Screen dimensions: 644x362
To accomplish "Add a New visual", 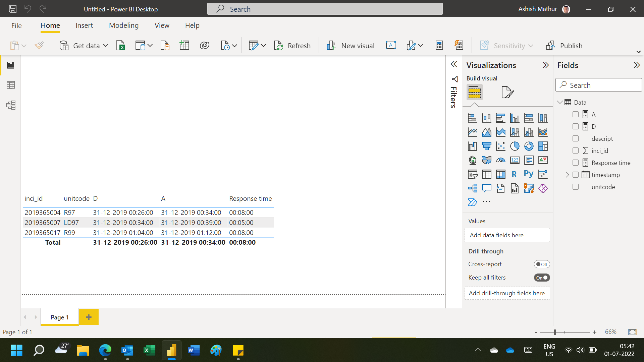I will [x=351, y=46].
